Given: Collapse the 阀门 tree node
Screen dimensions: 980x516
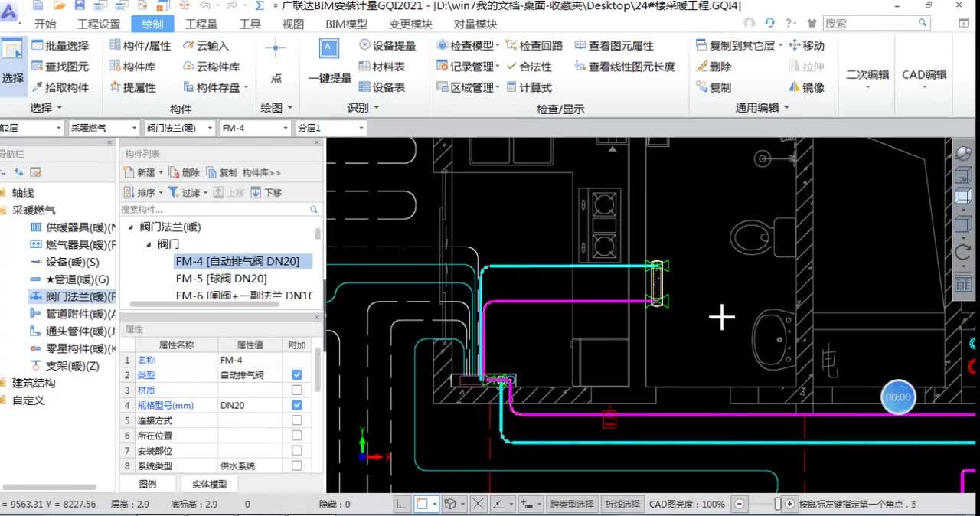Looking at the screenshot, I should coord(149,244).
